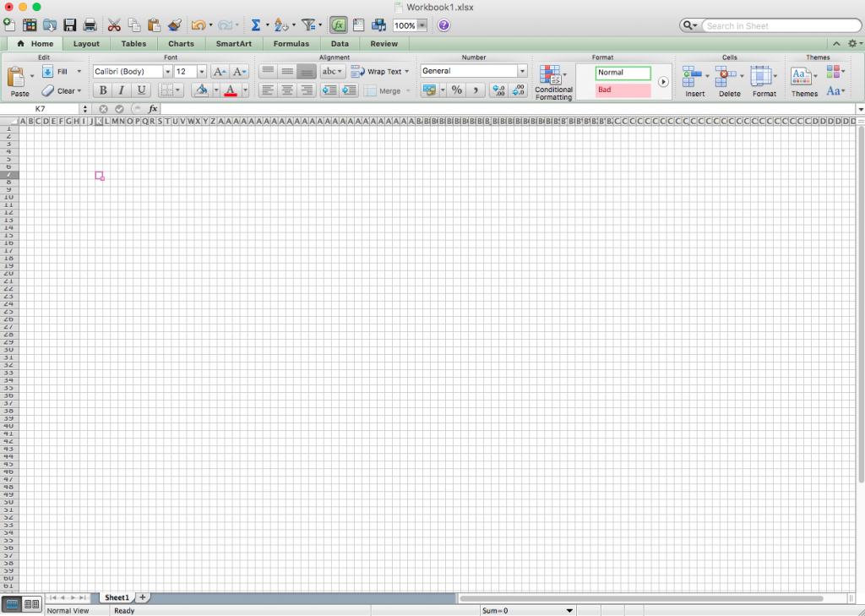The image size is (865, 616).
Task: Cut selection with the scissors icon
Action: click(x=114, y=25)
